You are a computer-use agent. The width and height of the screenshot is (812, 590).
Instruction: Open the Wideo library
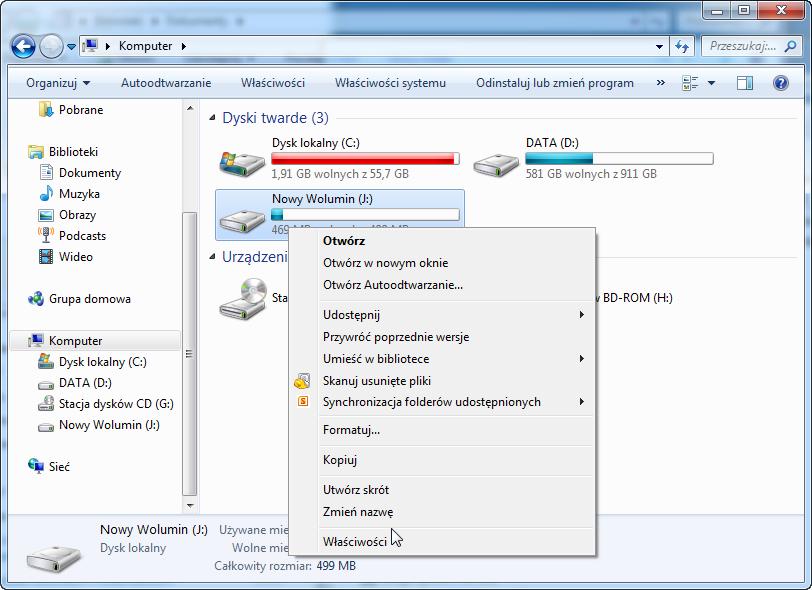click(x=76, y=257)
